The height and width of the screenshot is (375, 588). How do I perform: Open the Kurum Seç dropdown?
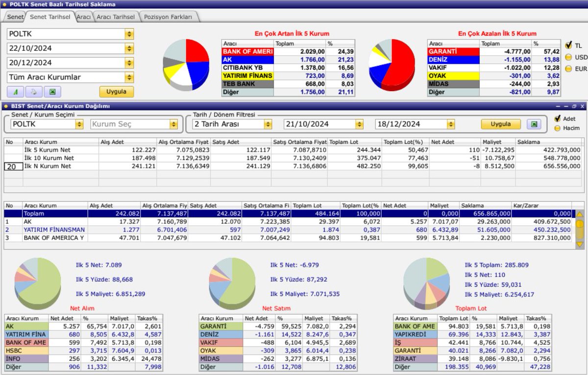tap(173, 124)
